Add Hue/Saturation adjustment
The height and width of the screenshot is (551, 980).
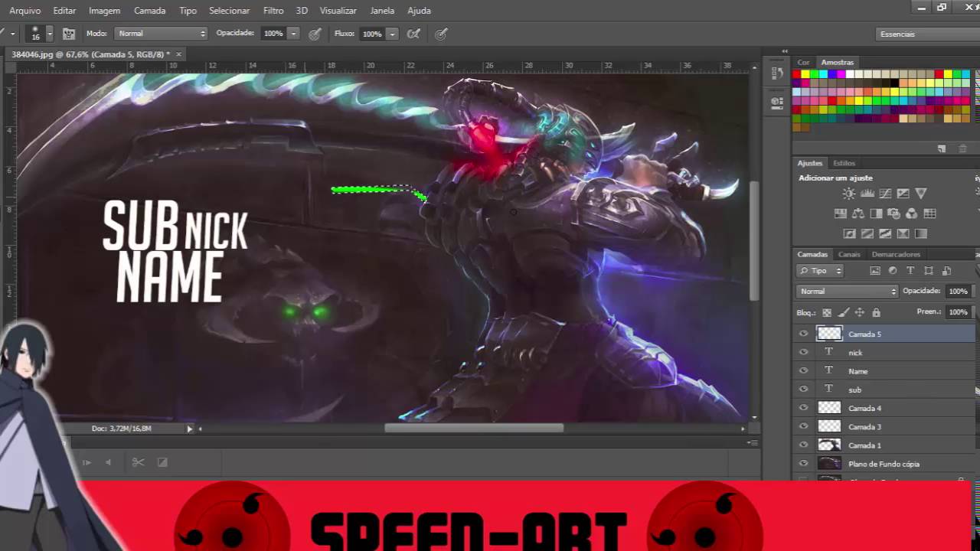coord(840,214)
